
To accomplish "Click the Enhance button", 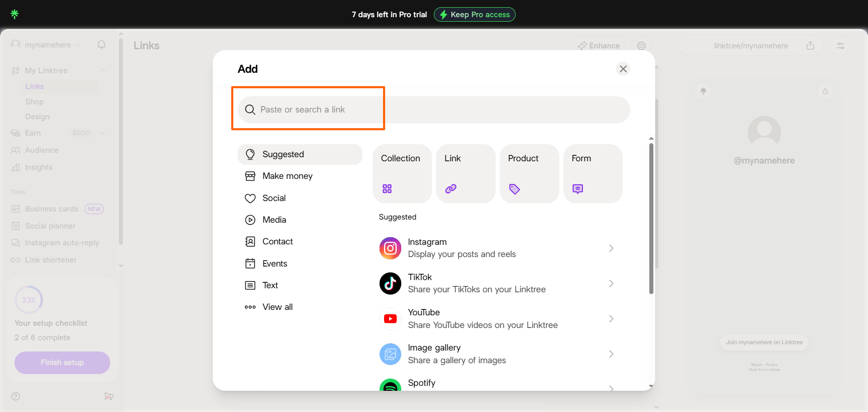I will pyautogui.click(x=599, y=46).
